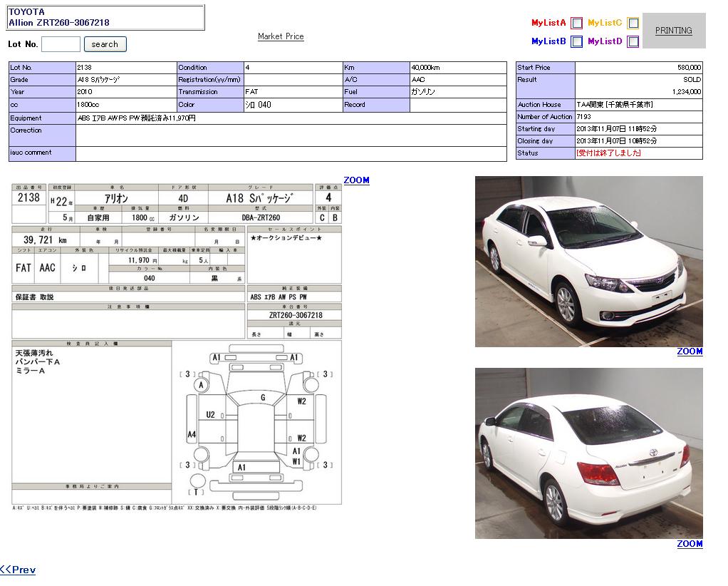Click the TOYOTA Allion title box
The height and width of the screenshot is (586, 728).
click(105, 18)
